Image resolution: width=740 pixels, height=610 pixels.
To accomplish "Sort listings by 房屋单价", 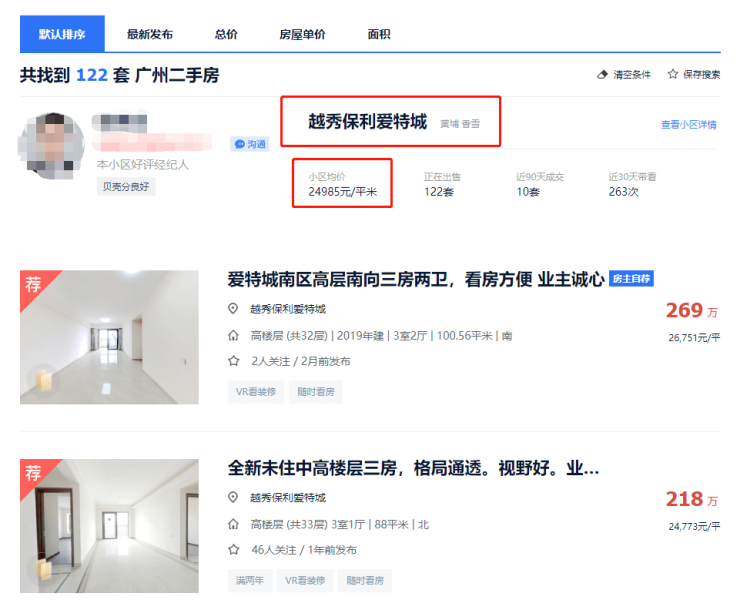I will point(303,34).
